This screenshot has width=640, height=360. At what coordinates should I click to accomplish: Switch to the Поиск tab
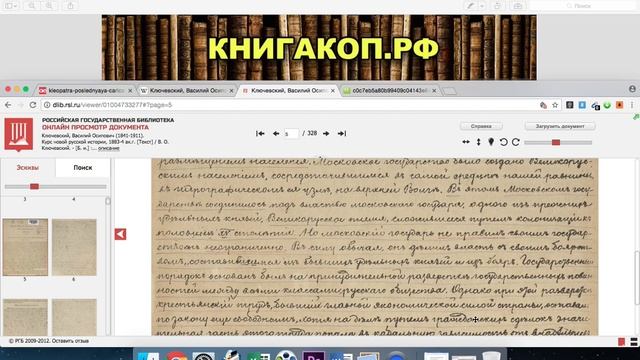pos(82,168)
